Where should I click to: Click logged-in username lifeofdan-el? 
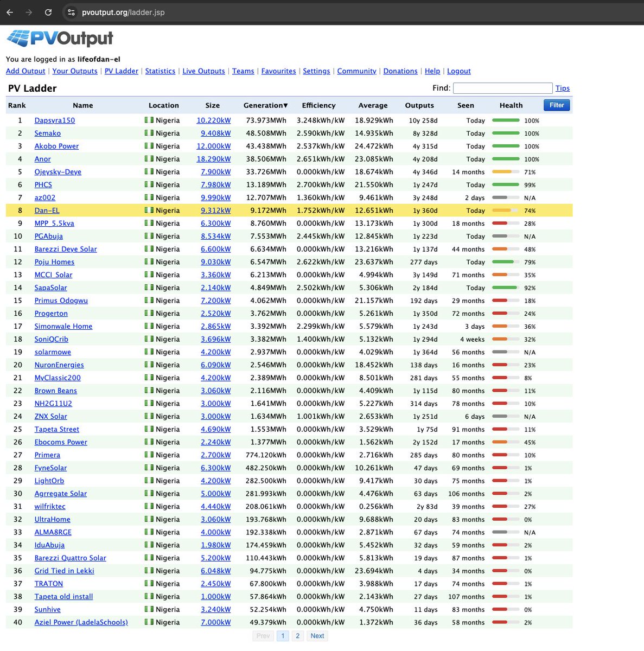(99, 59)
